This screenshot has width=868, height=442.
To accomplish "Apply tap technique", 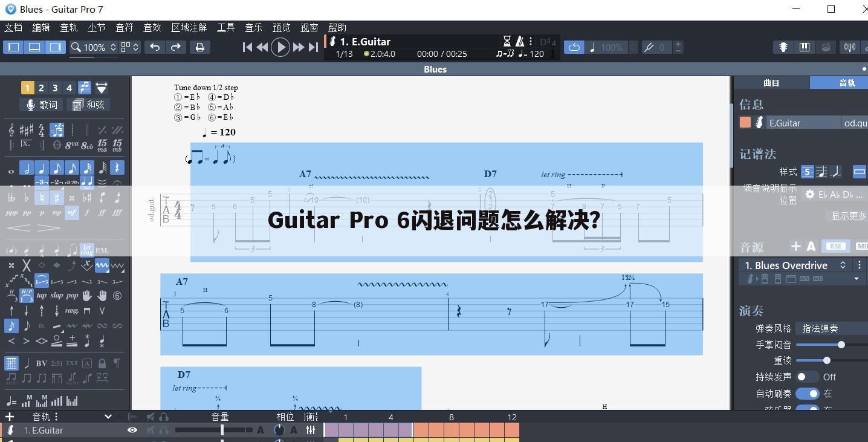I will click(x=42, y=296).
